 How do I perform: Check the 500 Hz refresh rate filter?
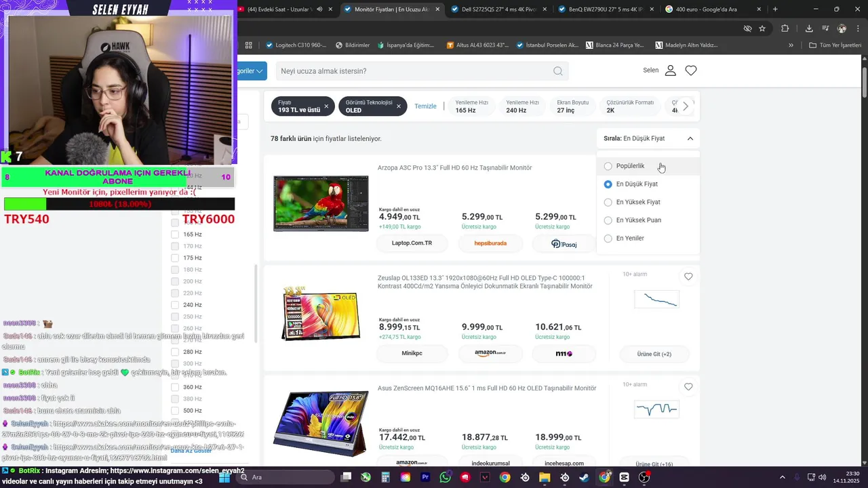point(175,411)
